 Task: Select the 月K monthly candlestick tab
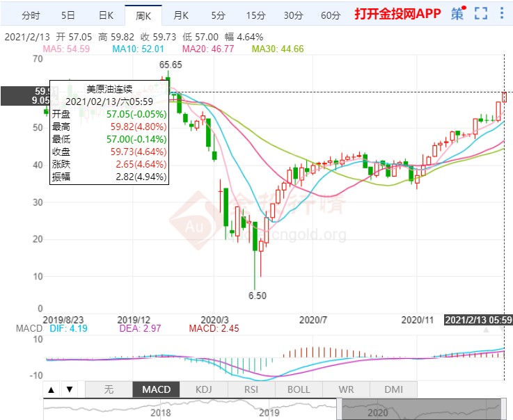(181, 15)
